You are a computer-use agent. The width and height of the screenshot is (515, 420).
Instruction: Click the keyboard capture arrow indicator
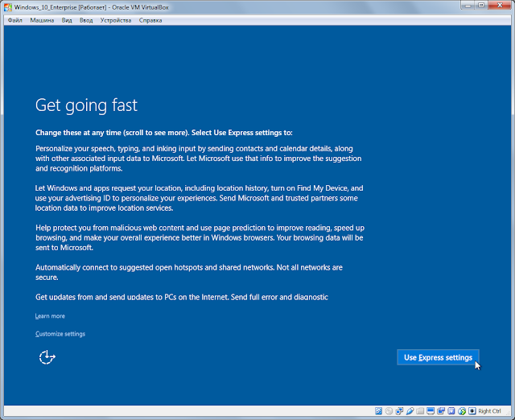[x=472, y=411]
